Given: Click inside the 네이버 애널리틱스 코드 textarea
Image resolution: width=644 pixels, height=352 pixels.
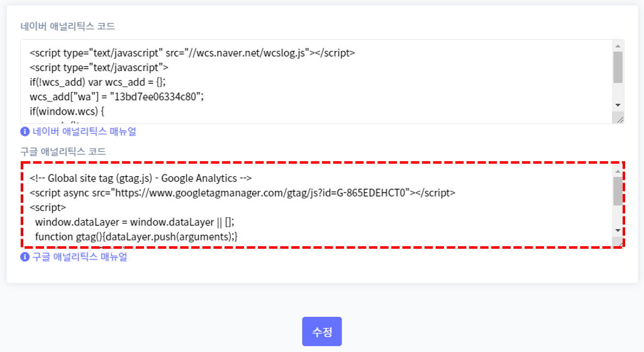Looking at the screenshot, I should tap(323, 82).
